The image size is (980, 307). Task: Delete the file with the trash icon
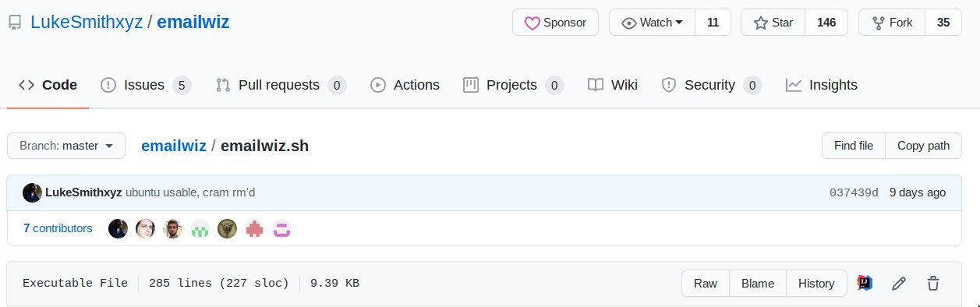pyautogui.click(x=933, y=284)
